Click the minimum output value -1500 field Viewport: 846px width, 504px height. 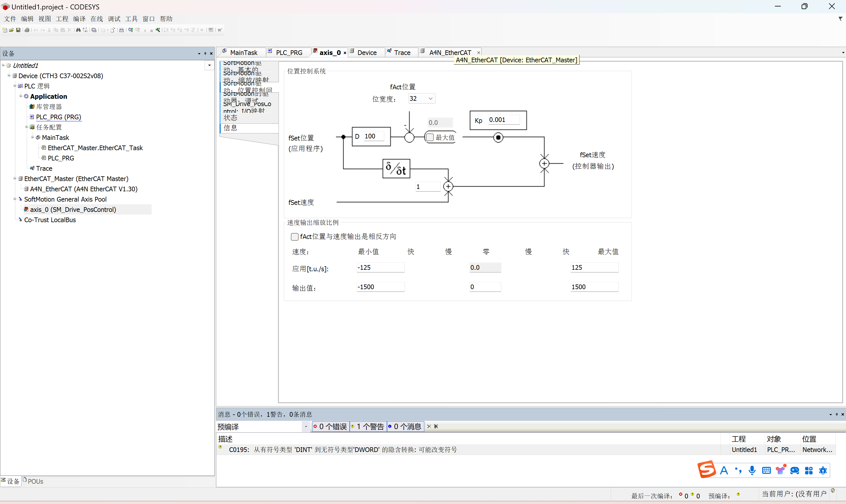381,287
